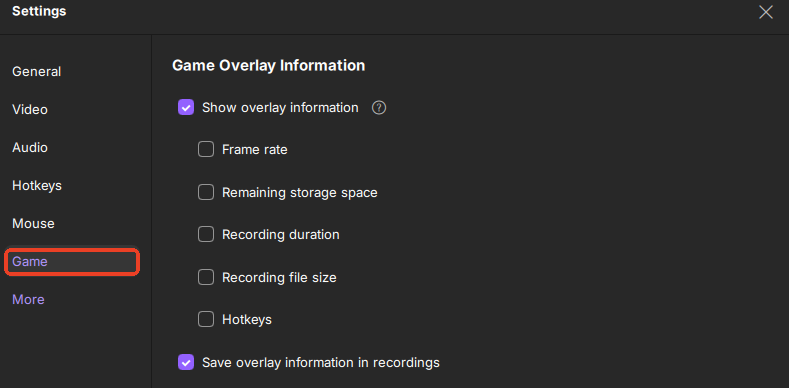Uncheck Show overlay information
The image size is (789, 388).
coord(186,107)
